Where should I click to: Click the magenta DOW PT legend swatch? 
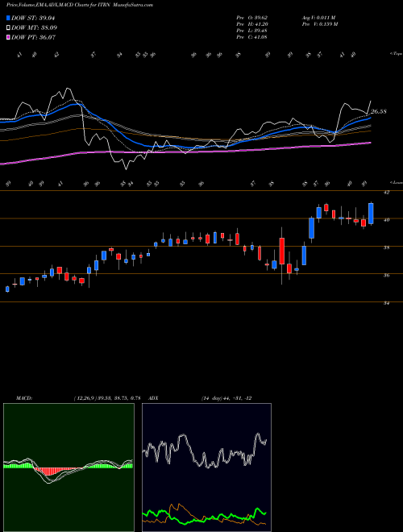[9, 37]
